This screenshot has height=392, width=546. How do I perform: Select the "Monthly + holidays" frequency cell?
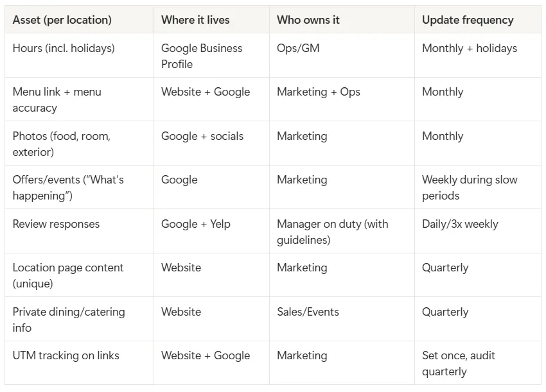click(470, 48)
